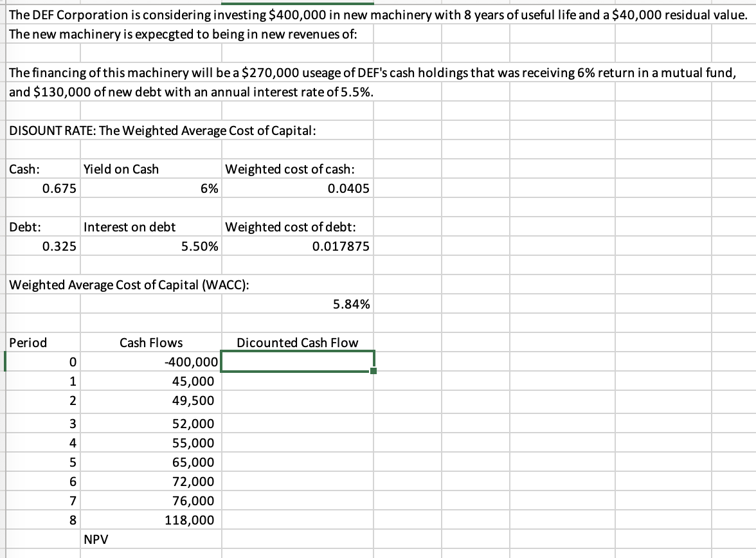Screen dimensions: 756x558
Task: Click the Cash: label cell
Action: pos(43,169)
